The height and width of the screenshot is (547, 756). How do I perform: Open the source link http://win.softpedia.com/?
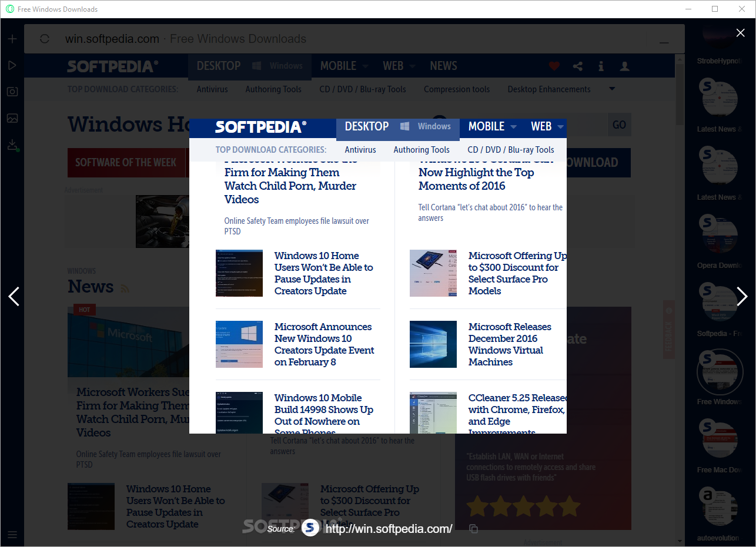(x=389, y=529)
